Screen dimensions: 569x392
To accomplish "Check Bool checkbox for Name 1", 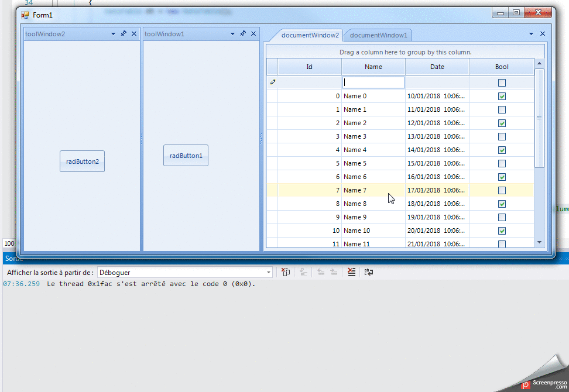I will click(x=502, y=109).
